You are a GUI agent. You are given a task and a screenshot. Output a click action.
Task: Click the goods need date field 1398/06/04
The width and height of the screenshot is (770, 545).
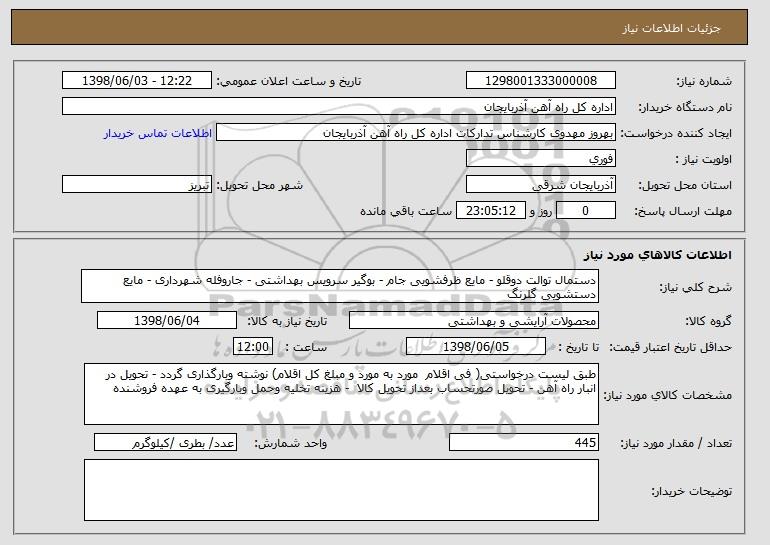167,321
